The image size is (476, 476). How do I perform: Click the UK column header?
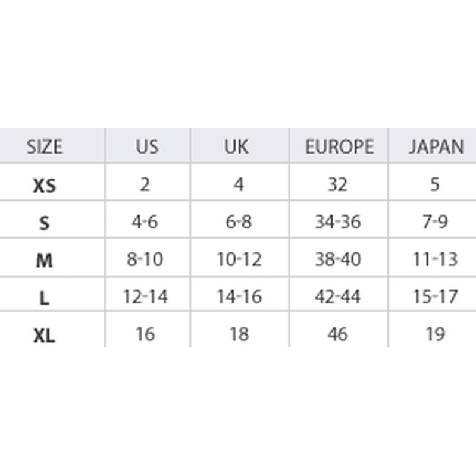236,146
